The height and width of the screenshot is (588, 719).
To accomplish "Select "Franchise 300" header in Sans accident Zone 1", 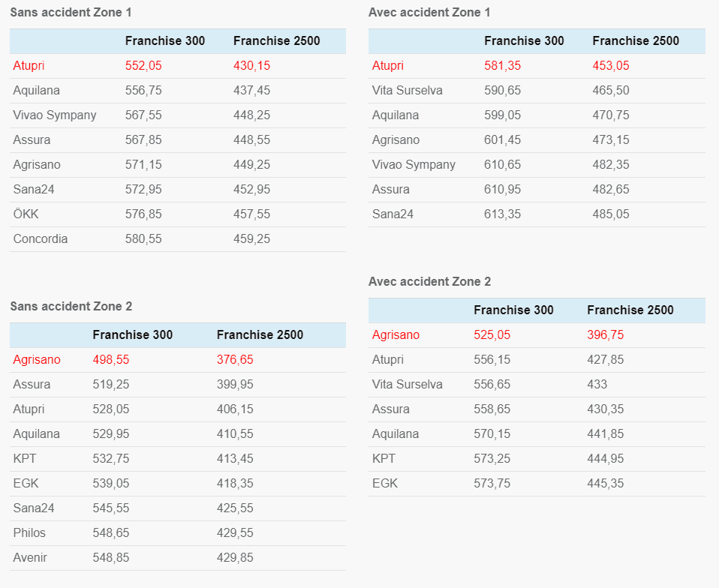I will pos(165,40).
